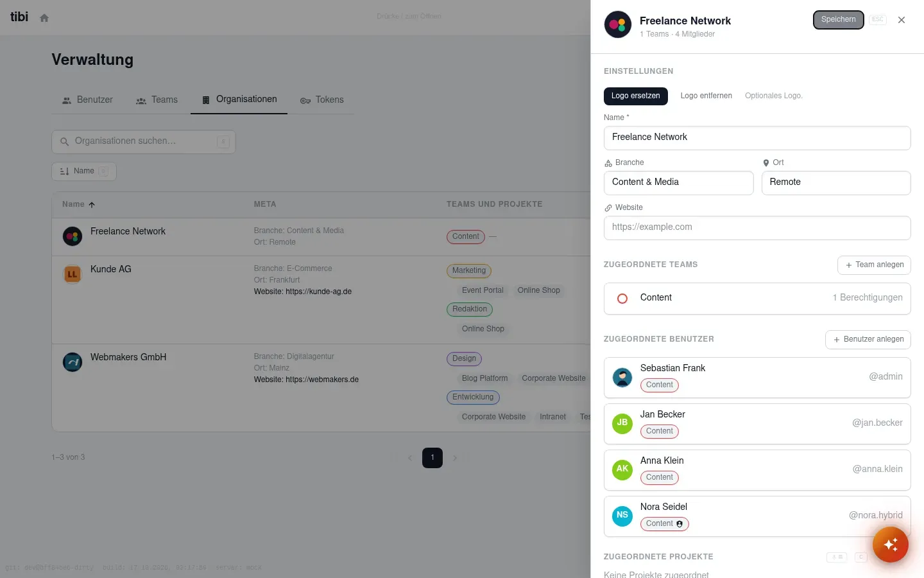Open Content team row with 1 Berechtigungen
The height and width of the screenshot is (578, 924).
click(x=757, y=299)
